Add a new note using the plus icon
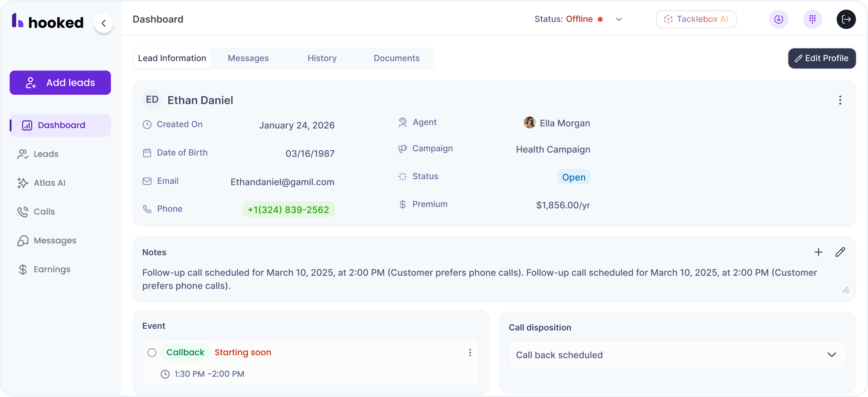The width and height of the screenshot is (868, 397). point(818,252)
